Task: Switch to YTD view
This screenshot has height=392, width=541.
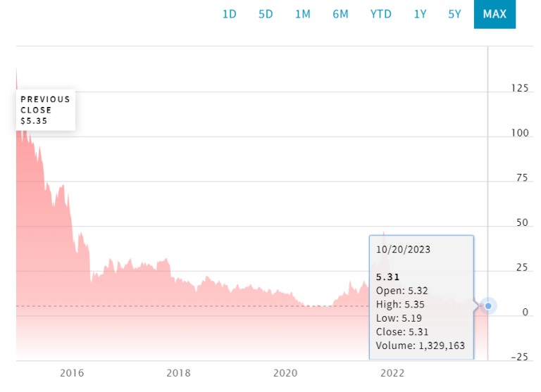Action: click(x=381, y=14)
